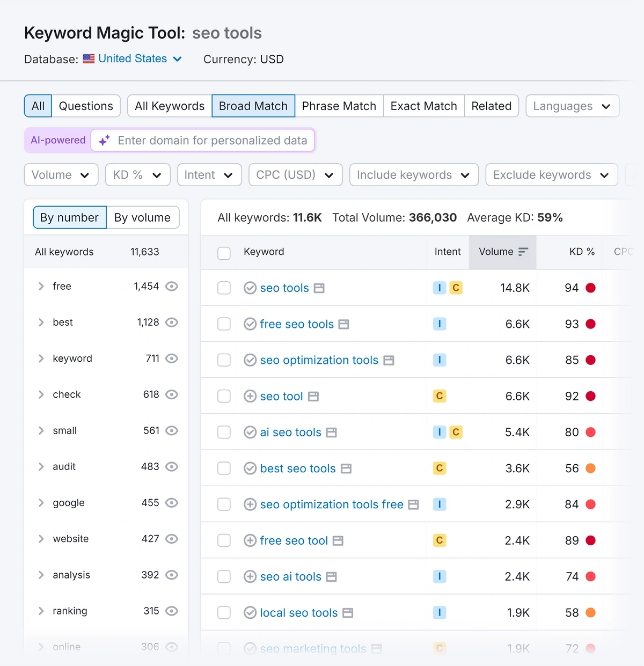Click checkmark circle icon for best seo tools

click(x=250, y=469)
